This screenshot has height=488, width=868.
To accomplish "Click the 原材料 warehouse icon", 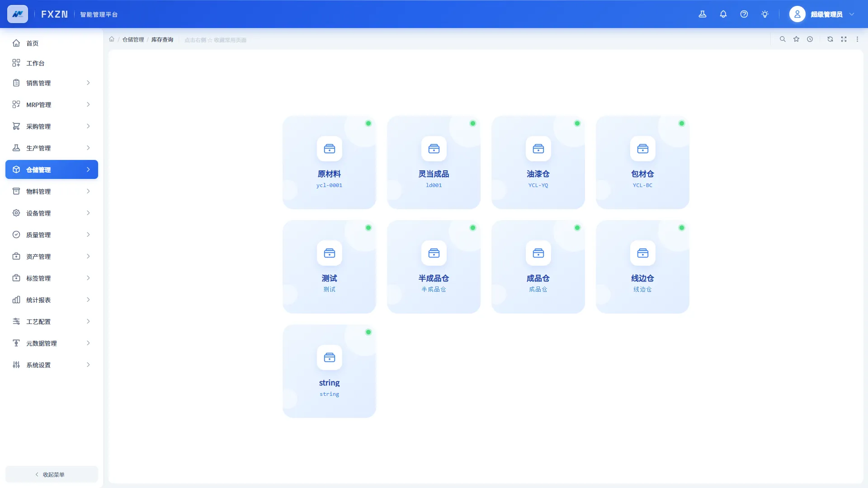I will (x=330, y=149).
